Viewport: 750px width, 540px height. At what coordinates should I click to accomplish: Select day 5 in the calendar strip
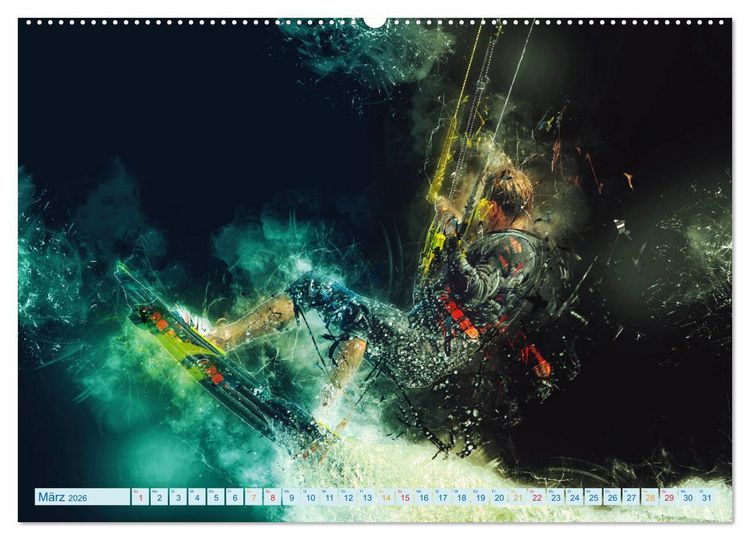click(x=216, y=497)
